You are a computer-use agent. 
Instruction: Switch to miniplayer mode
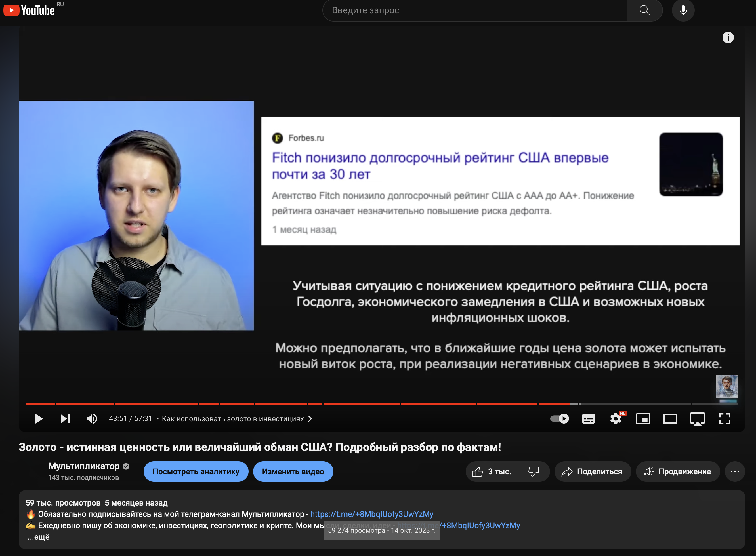tap(643, 419)
